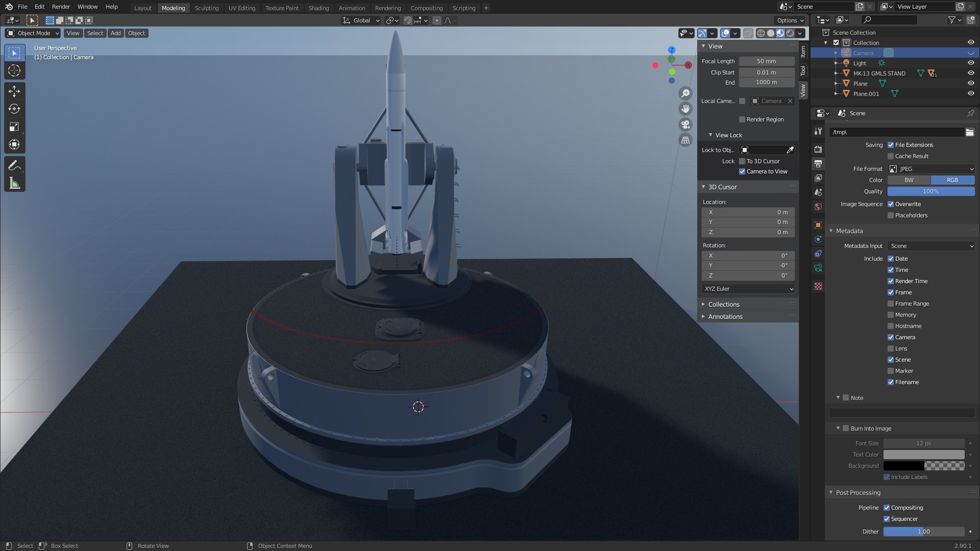
Task: Adjust the JPEG Quality slider
Action: pyautogui.click(x=930, y=191)
